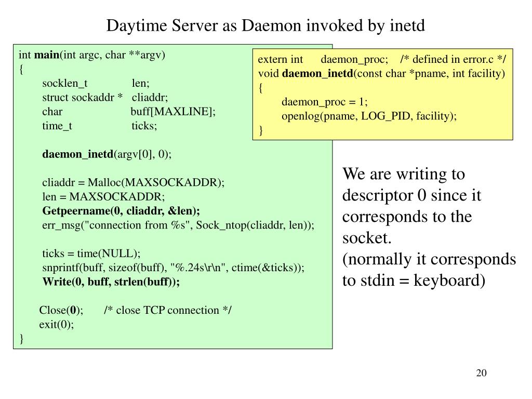
Task: Click the bold line 'Getpeername(0, cliaddr, &len);'
Action: (121, 211)
